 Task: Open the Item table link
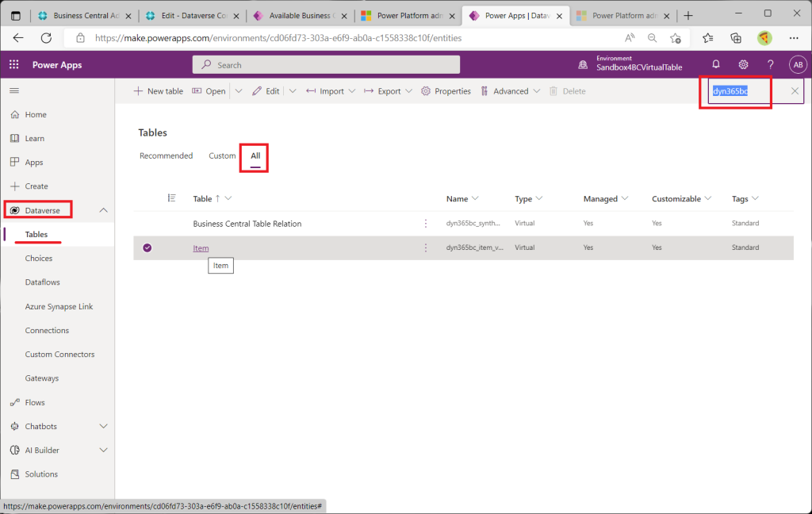click(201, 248)
